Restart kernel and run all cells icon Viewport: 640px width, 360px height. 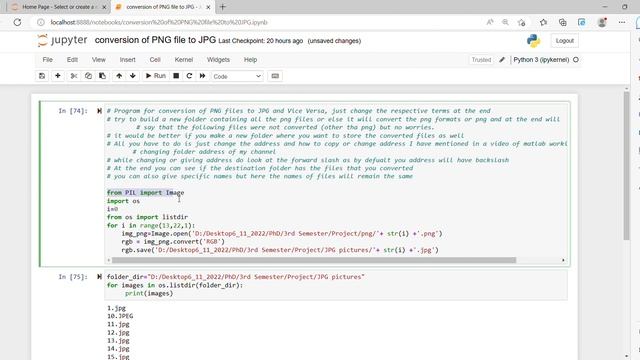tap(202, 76)
